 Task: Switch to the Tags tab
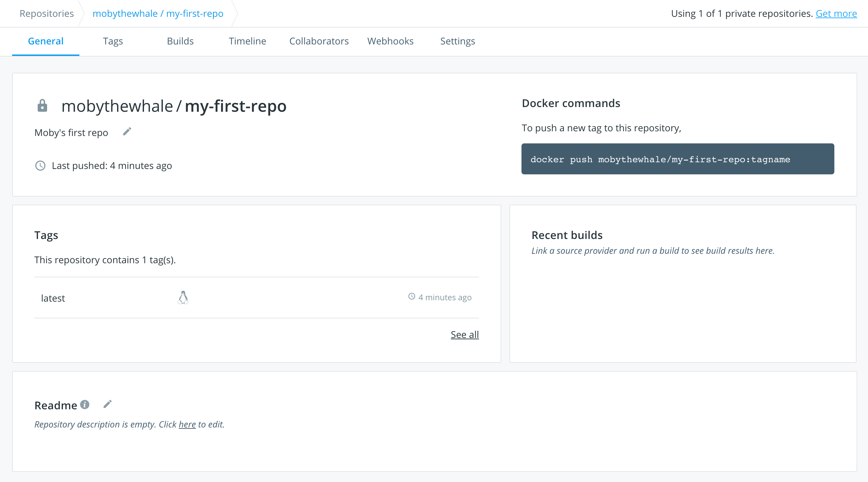(x=113, y=41)
